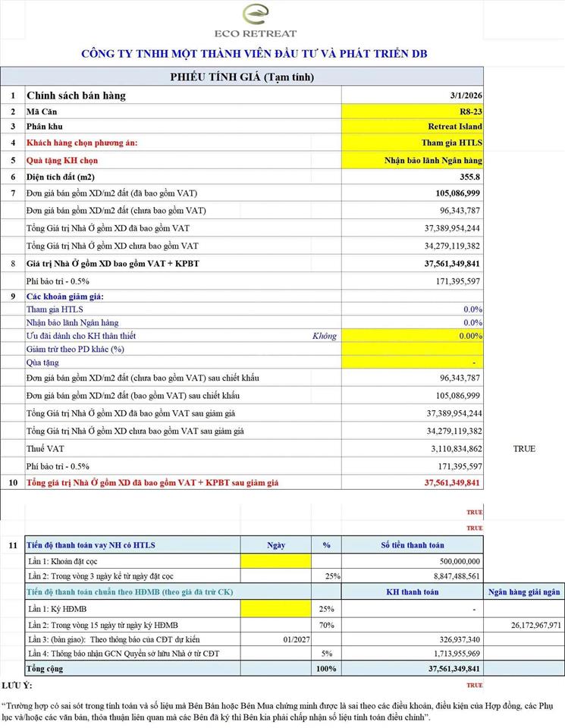The height and width of the screenshot is (728, 565).
Task: Click the yellow cell with code 'R8-23'
Action: (x=413, y=111)
